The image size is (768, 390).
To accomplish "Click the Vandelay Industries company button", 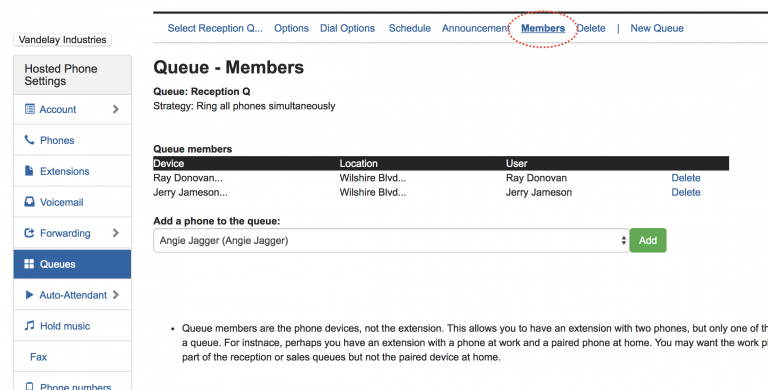I will coord(62,40).
